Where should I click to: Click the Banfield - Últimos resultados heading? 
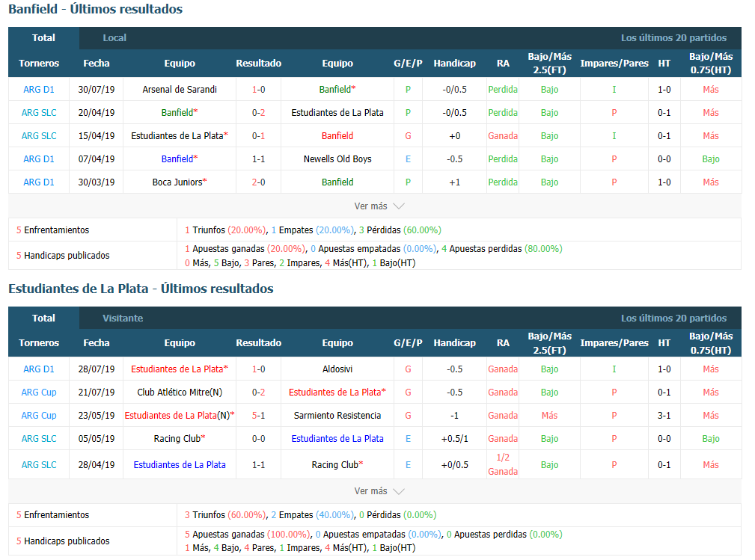(x=95, y=9)
